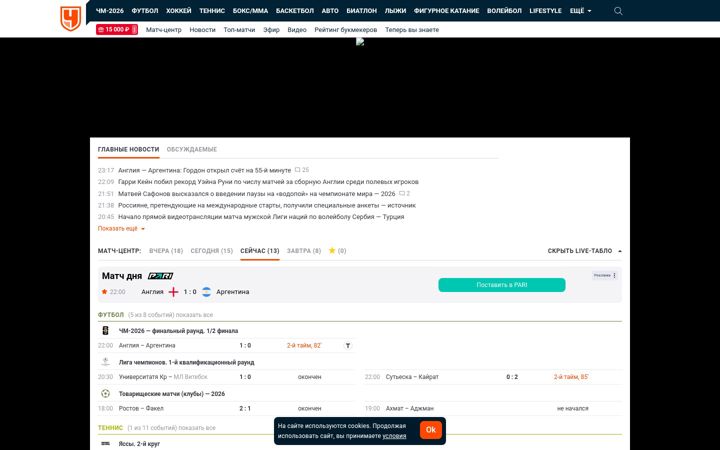Open the Новости submenu link
The width and height of the screenshot is (720, 450).
point(202,29)
